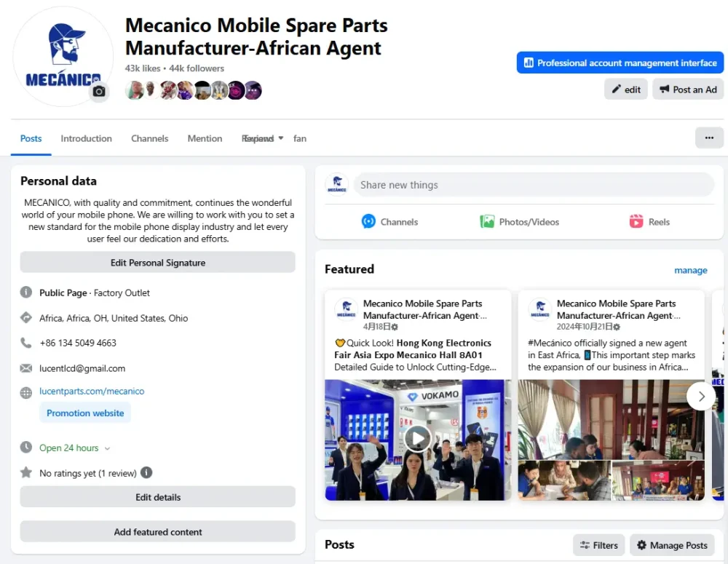Click the 44k followers text

click(x=197, y=68)
